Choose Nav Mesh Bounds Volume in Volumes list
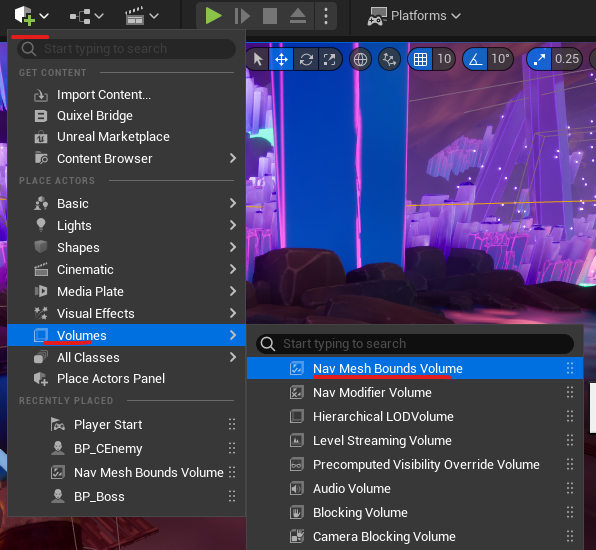Screen dimensions: 596x550 point(415,368)
